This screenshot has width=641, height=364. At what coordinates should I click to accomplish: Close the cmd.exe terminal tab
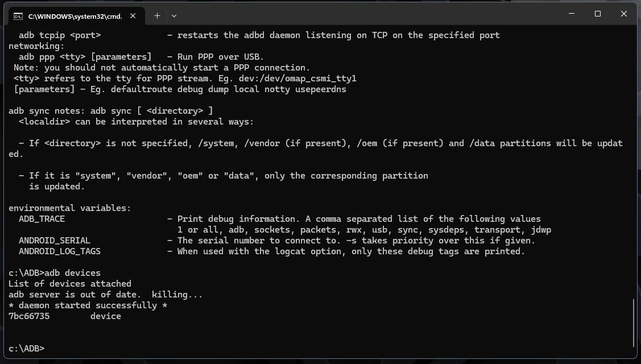coord(133,16)
